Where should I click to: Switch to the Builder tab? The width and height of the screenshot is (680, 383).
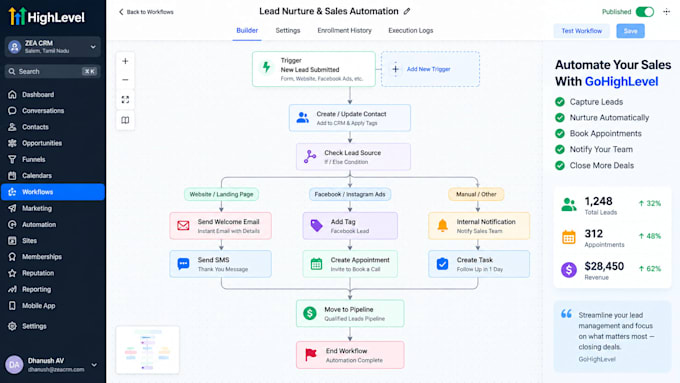[247, 30]
